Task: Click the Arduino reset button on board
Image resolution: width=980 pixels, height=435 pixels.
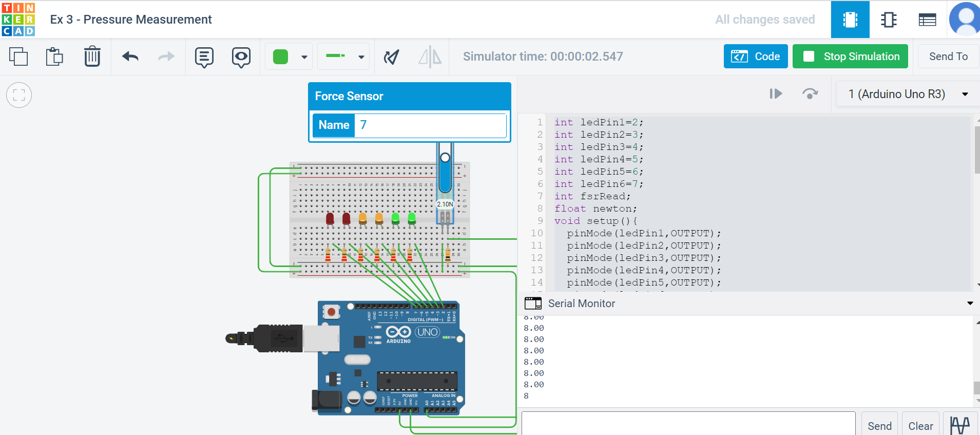Action: pyautogui.click(x=331, y=311)
